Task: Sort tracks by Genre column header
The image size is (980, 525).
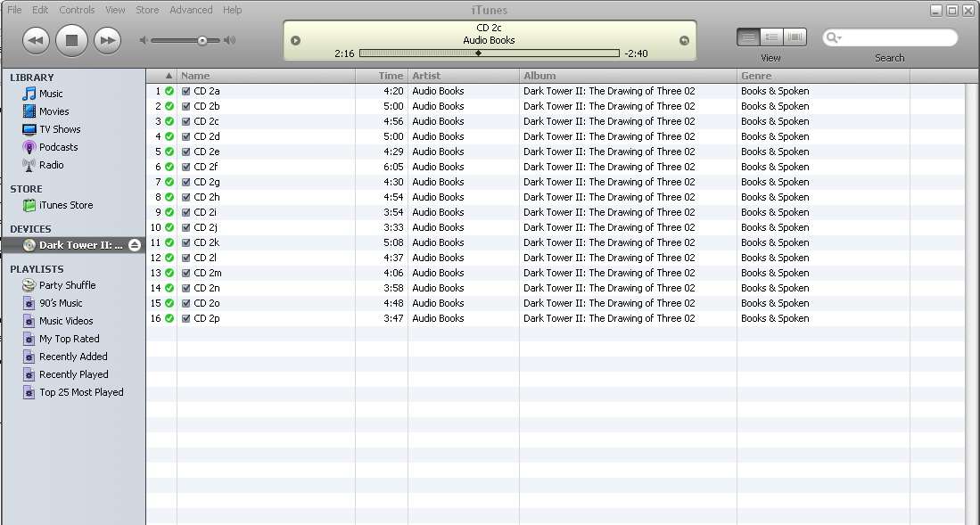Action: [824, 76]
